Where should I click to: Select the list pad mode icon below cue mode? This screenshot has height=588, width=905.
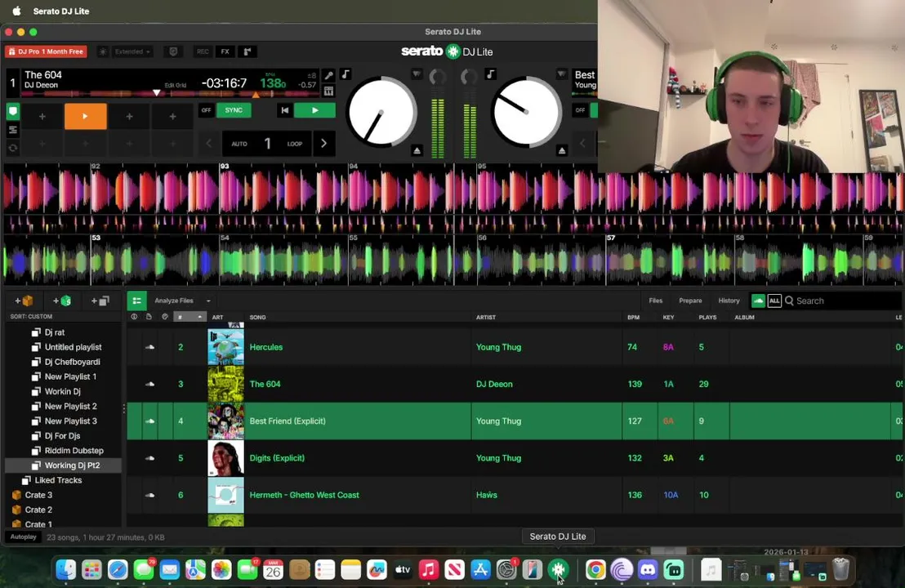point(13,131)
